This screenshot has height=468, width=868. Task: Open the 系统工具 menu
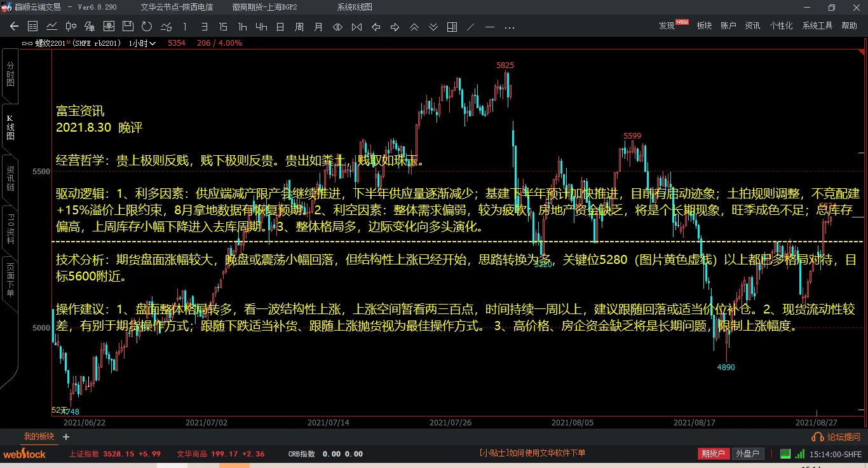(x=817, y=25)
